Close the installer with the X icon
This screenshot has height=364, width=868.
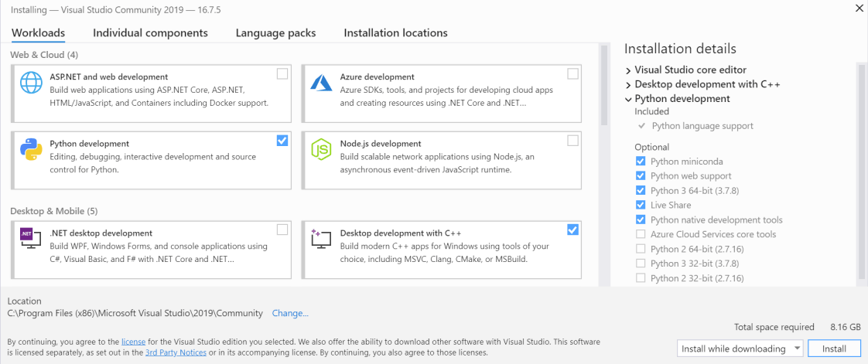tap(859, 9)
